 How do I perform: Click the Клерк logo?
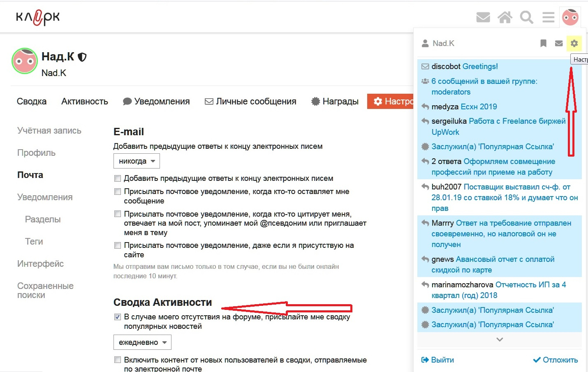[x=38, y=17]
